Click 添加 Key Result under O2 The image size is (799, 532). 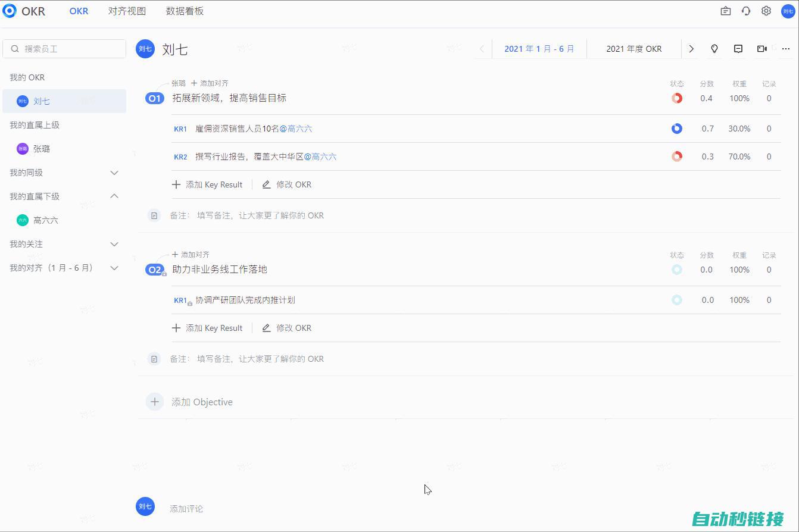(x=207, y=328)
